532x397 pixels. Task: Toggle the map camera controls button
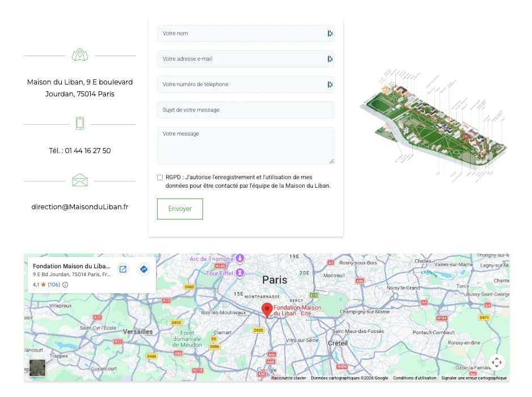tap(497, 362)
